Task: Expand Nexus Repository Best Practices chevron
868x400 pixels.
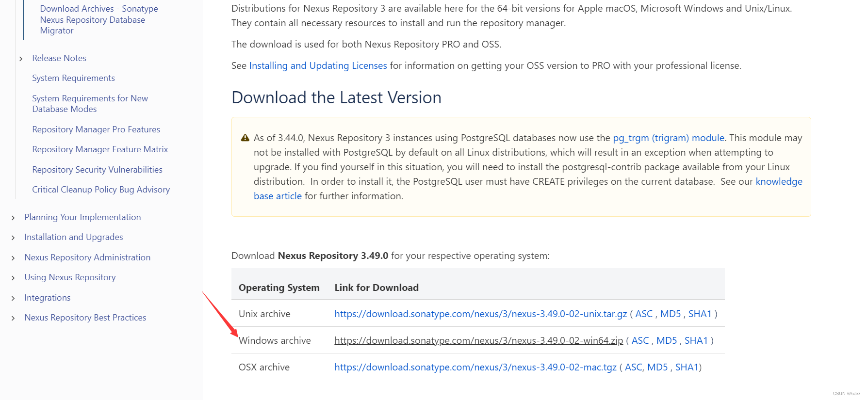Action: tap(13, 318)
